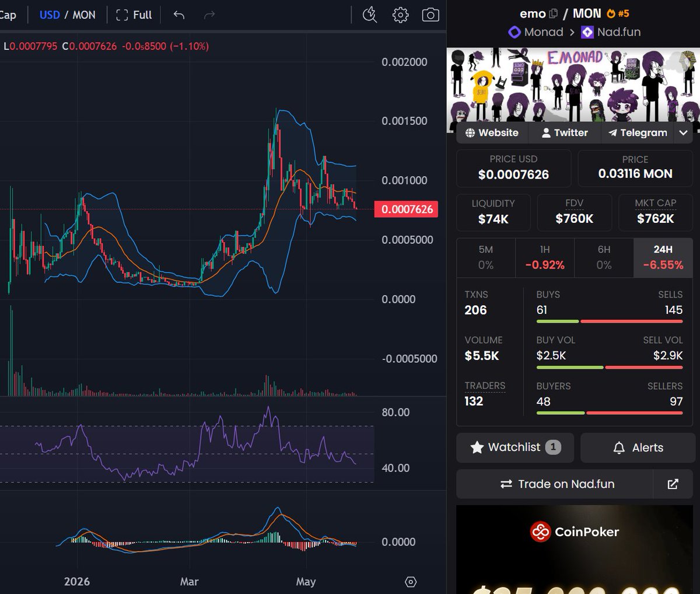Open chart settings gear icon
Screen dimensions: 700x594
[x=401, y=15]
